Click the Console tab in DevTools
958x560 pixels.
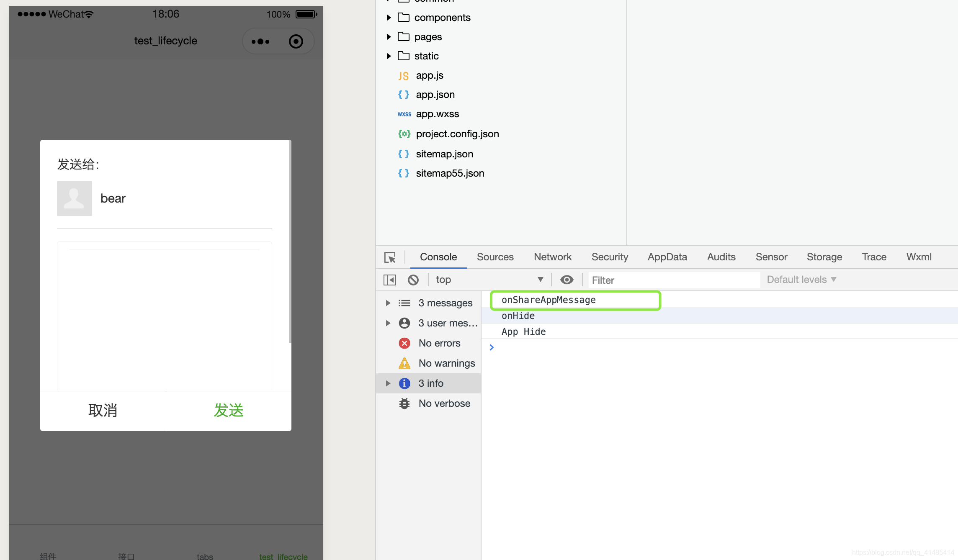[x=439, y=257]
